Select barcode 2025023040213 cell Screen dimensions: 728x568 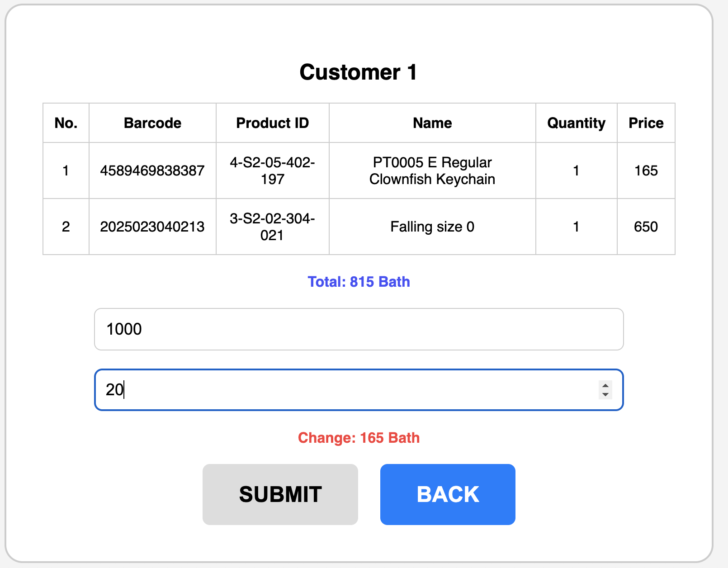[152, 227]
